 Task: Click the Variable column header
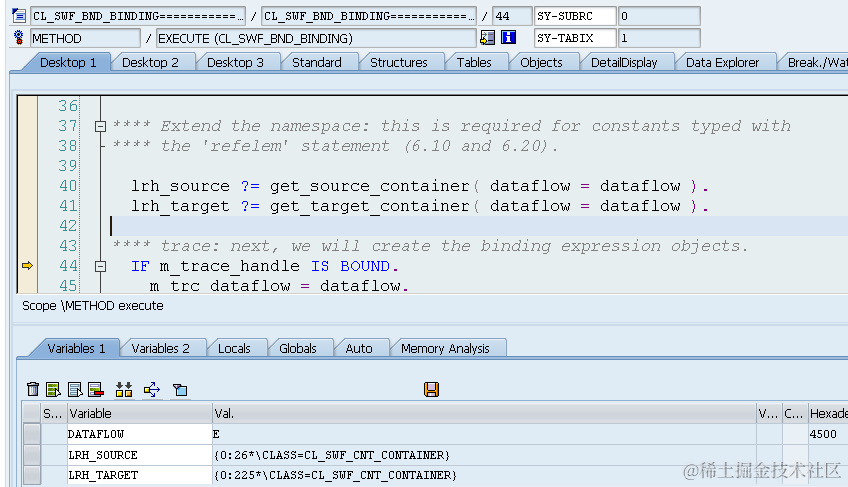(x=140, y=413)
